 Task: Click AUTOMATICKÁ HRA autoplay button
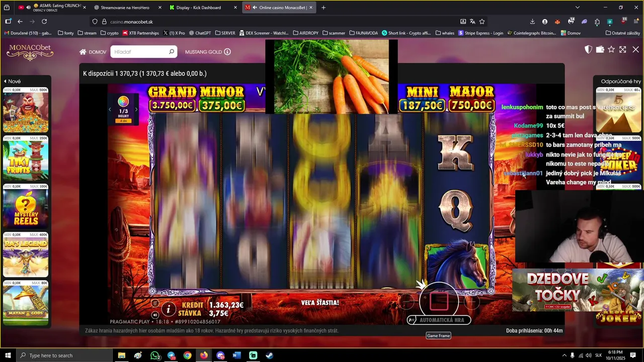[x=439, y=320]
